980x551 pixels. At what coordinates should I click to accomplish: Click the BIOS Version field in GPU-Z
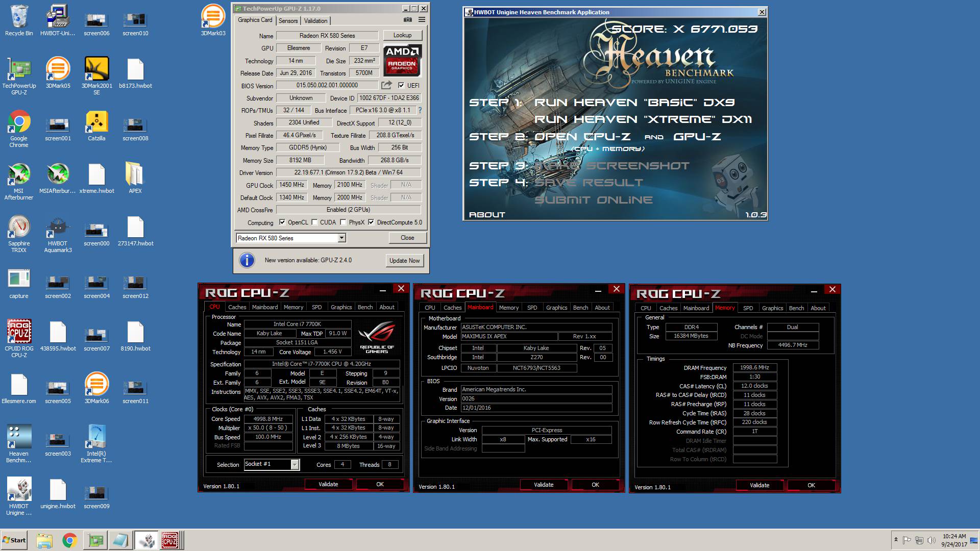(x=327, y=85)
